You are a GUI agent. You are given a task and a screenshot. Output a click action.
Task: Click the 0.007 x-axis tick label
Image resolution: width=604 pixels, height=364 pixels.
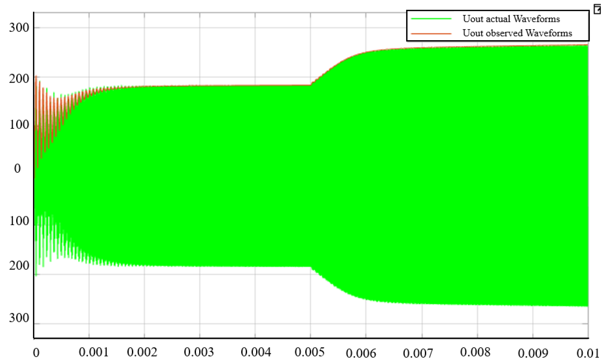click(418, 353)
